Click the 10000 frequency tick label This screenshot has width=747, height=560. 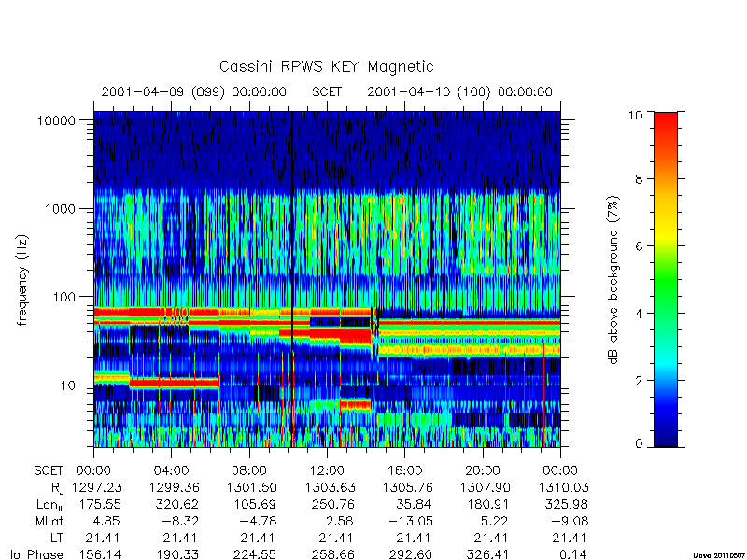click(x=56, y=120)
